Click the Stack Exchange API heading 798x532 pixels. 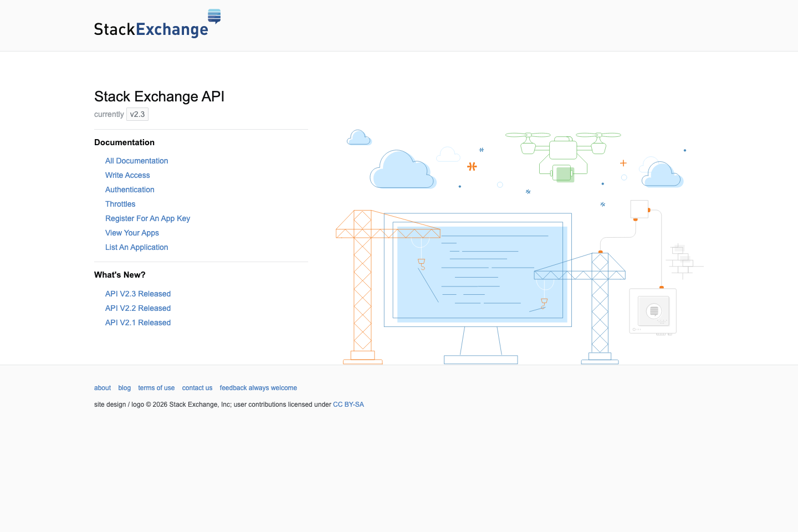159,96
